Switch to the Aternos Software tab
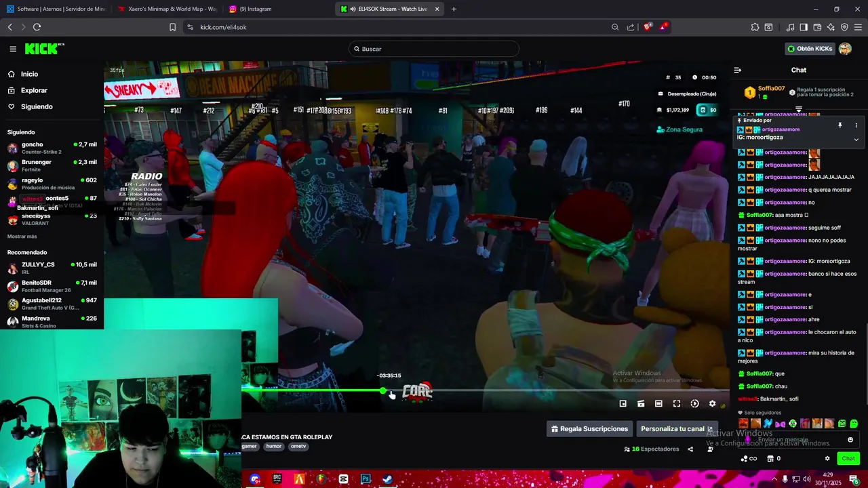 click(56, 9)
